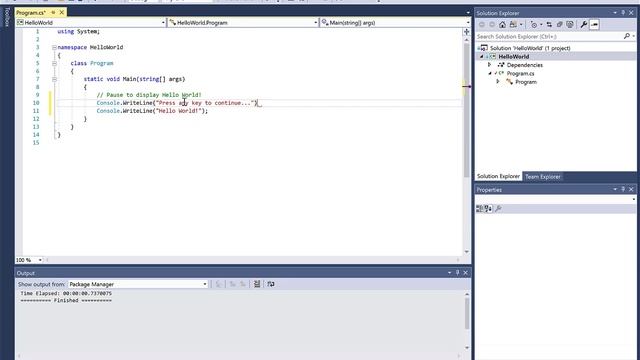Image resolution: width=640 pixels, height=360 pixels.
Task: Show Properties in Categorized view
Action: (x=480, y=209)
